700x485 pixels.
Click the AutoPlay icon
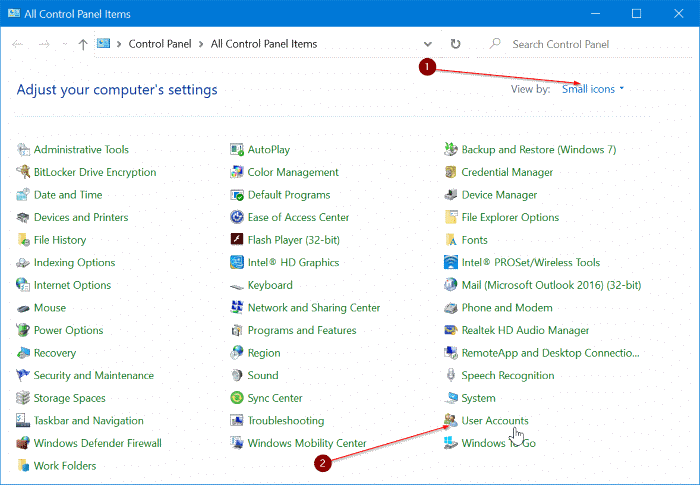(237, 150)
